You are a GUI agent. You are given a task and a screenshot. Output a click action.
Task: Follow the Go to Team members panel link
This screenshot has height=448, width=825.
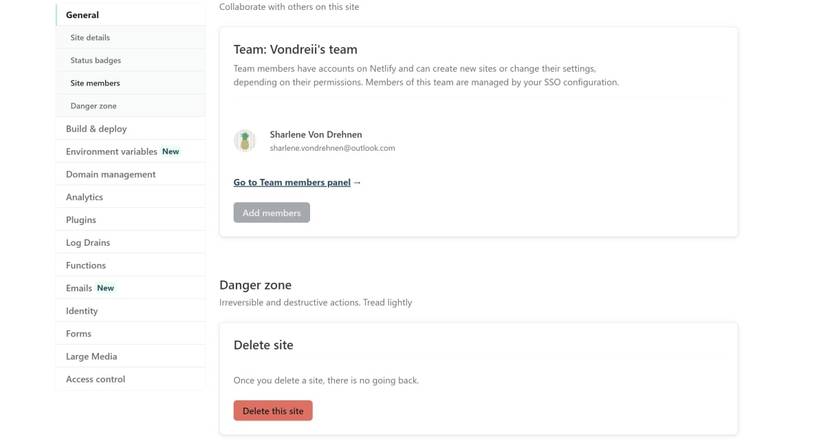tap(292, 183)
